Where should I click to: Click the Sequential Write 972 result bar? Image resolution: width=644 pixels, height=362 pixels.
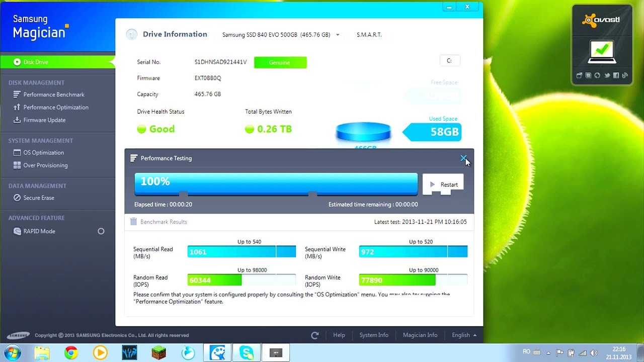click(413, 252)
